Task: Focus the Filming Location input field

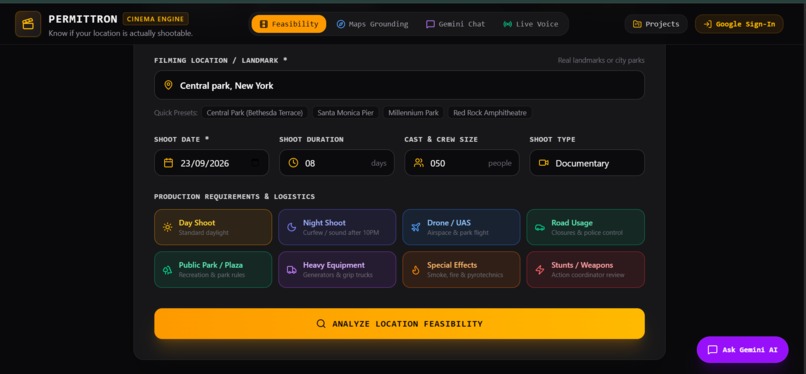Action: click(399, 85)
